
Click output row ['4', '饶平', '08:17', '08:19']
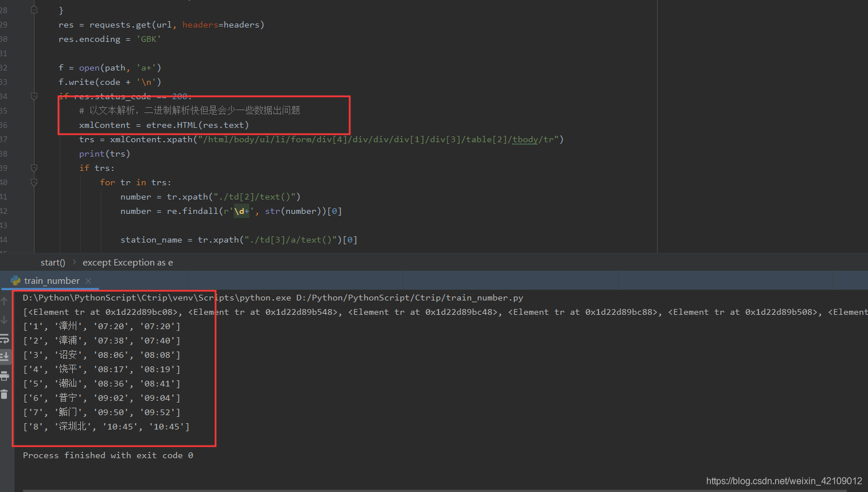pyautogui.click(x=101, y=369)
